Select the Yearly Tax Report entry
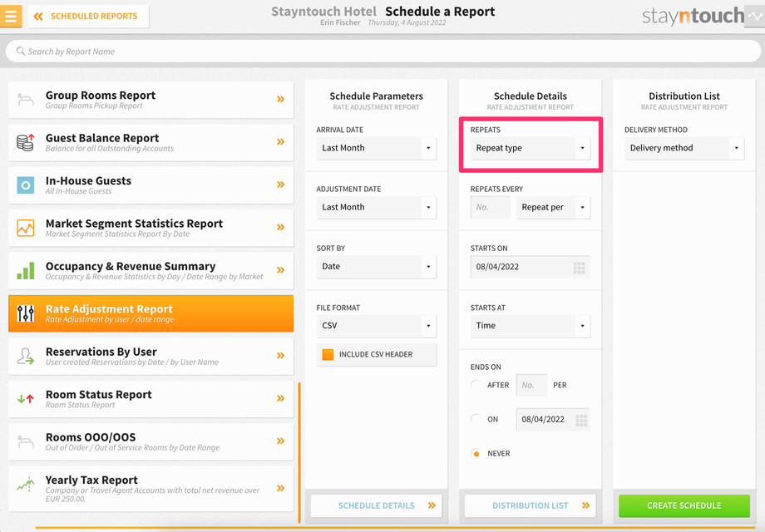The height and width of the screenshot is (532, 765). pyautogui.click(x=151, y=489)
